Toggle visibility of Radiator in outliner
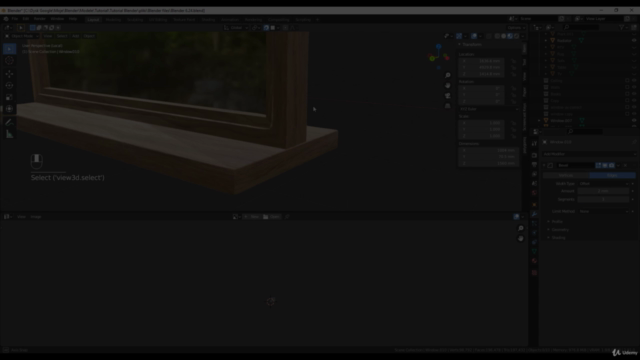The image size is (640, 360). pyautogui.click(x=634, y=41)
